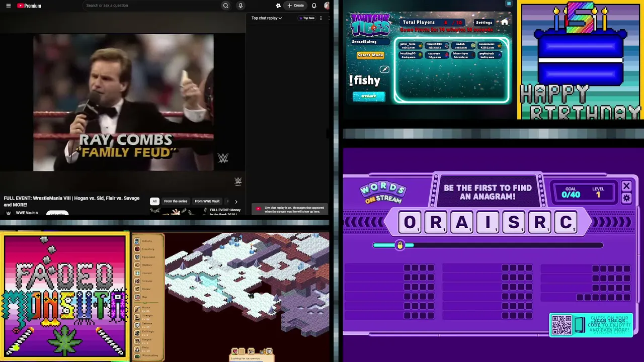Show more filter chips with arrow

(236, 202)
